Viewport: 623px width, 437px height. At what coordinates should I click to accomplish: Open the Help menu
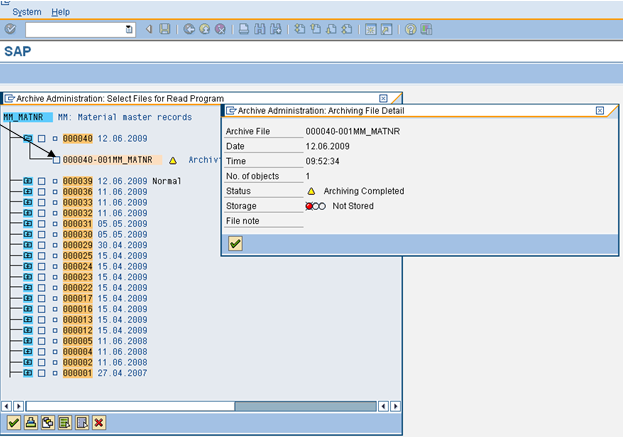pos(60,12)
